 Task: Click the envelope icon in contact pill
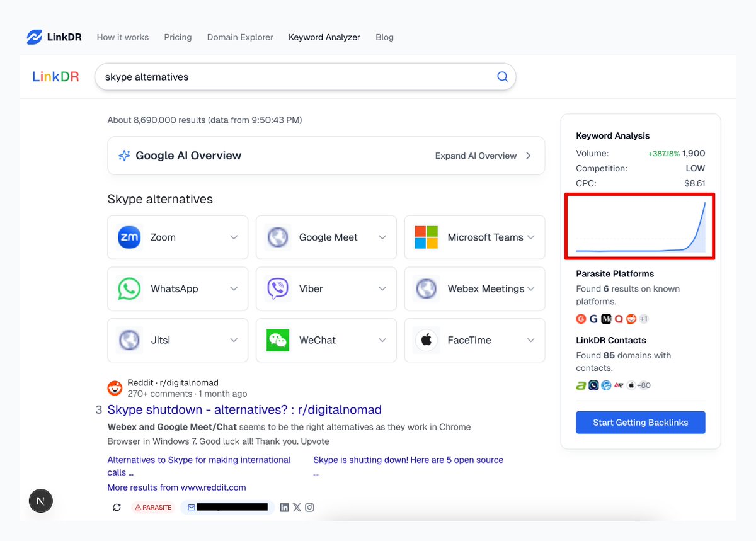pyautogui.click(x=192, y=508)
